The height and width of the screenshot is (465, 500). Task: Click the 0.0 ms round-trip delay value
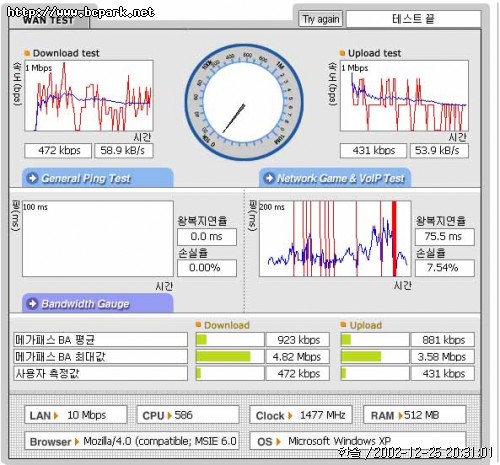(207, 237)
